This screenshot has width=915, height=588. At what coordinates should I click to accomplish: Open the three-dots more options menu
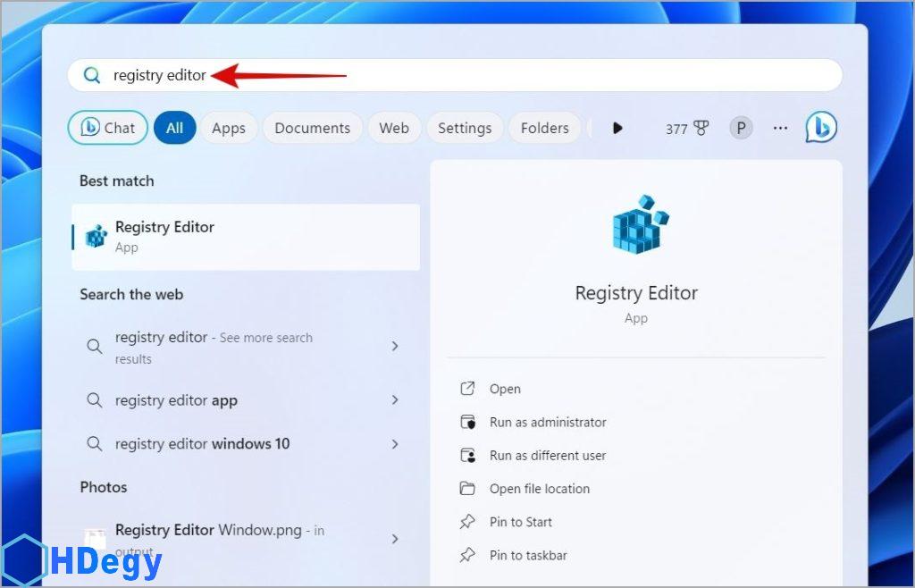(780, 128)
